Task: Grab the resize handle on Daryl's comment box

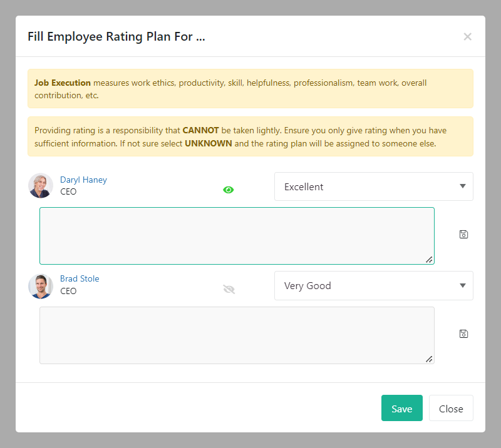Action: pos(429,259)
